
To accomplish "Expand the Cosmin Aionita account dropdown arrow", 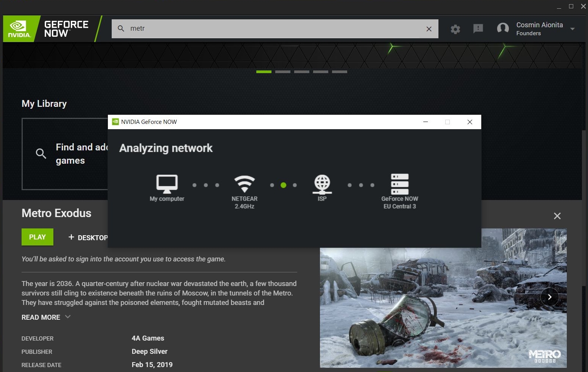I will [572, 29].
